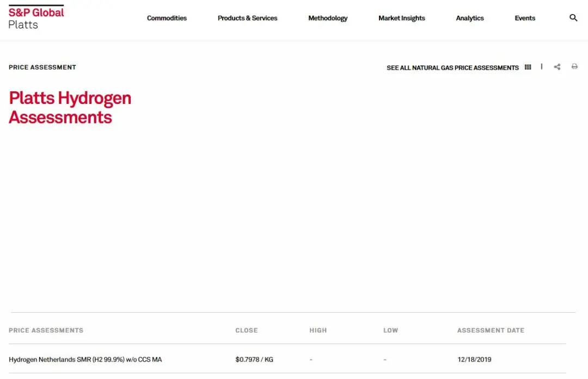The height and width of the screenshot is (379, 588).
Task: Open the Events navigation item
Action: point(525,18)
